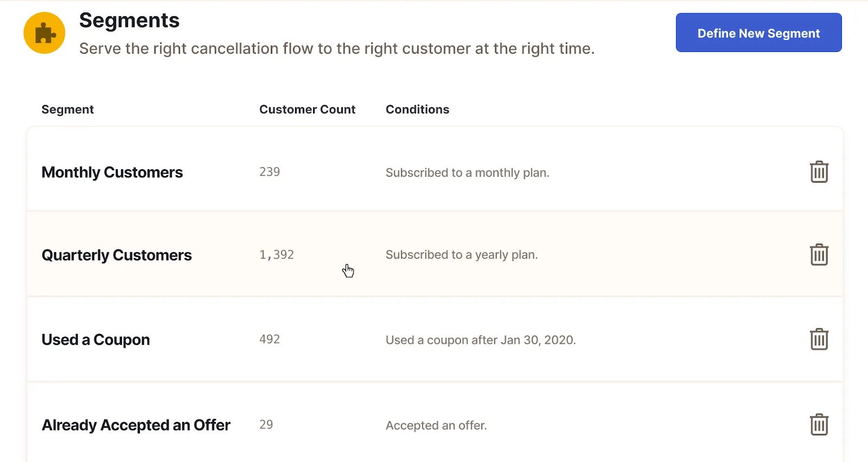Remove the Already Accepted an Offer segment
Viewport: 868px width, 462px height.
coord(819,424)
